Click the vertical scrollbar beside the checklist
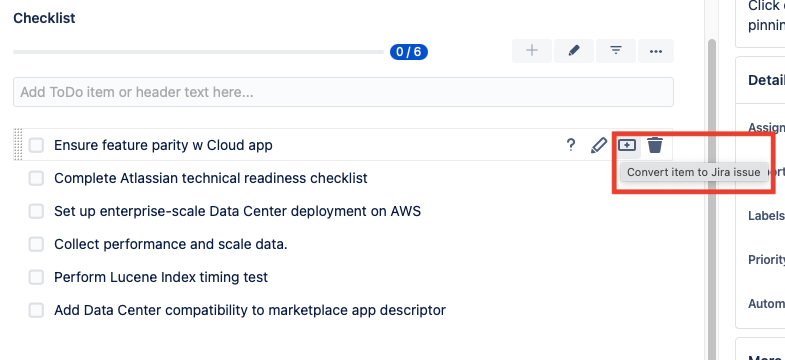 712,200
